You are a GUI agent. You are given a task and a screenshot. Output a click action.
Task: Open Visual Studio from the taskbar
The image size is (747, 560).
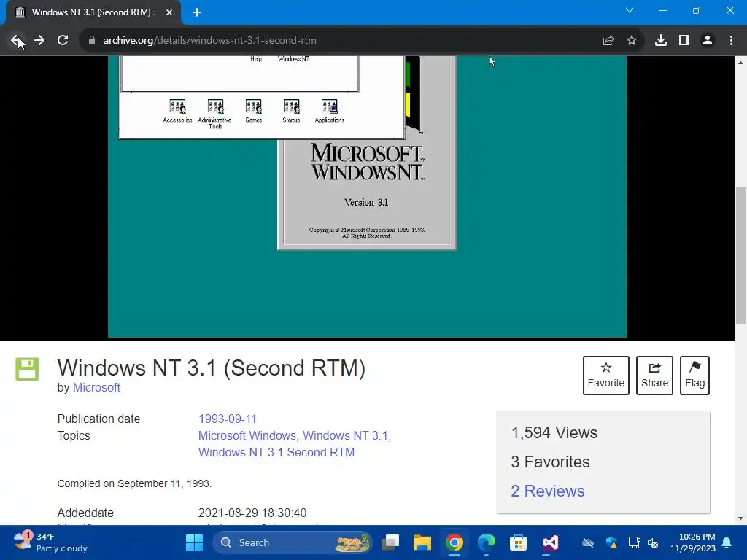coord(550,542)
